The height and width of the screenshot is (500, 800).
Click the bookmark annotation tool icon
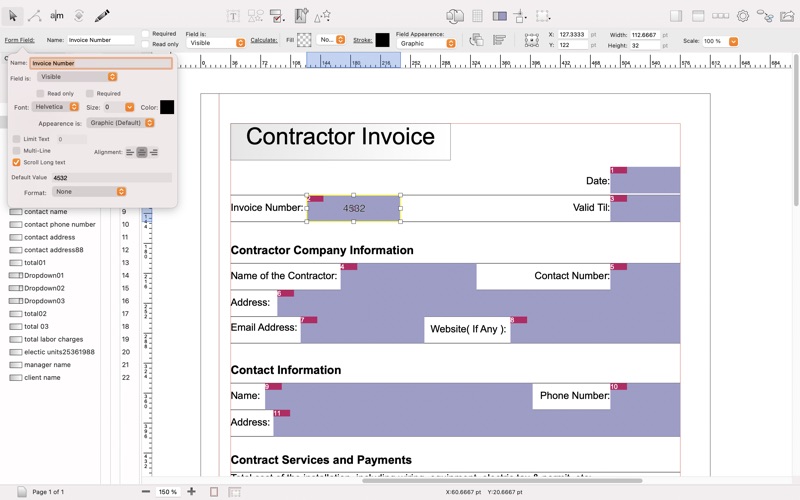tap(301, 16)
